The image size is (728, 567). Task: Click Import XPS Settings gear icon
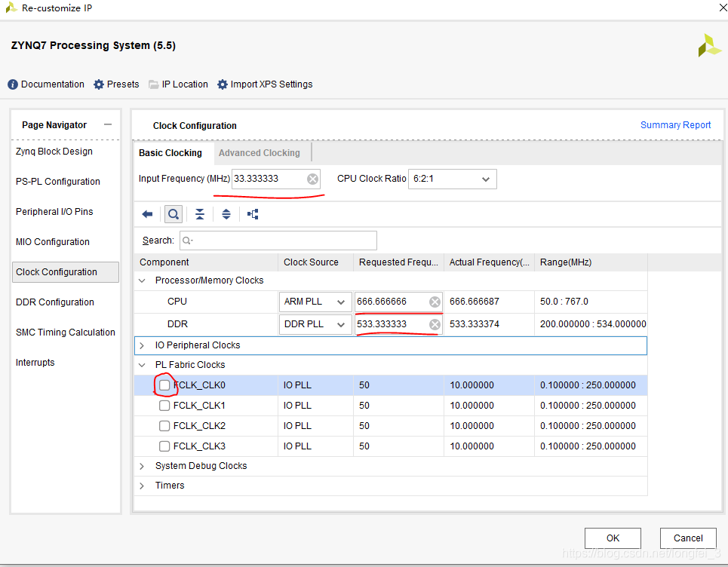tap(223, 84)
